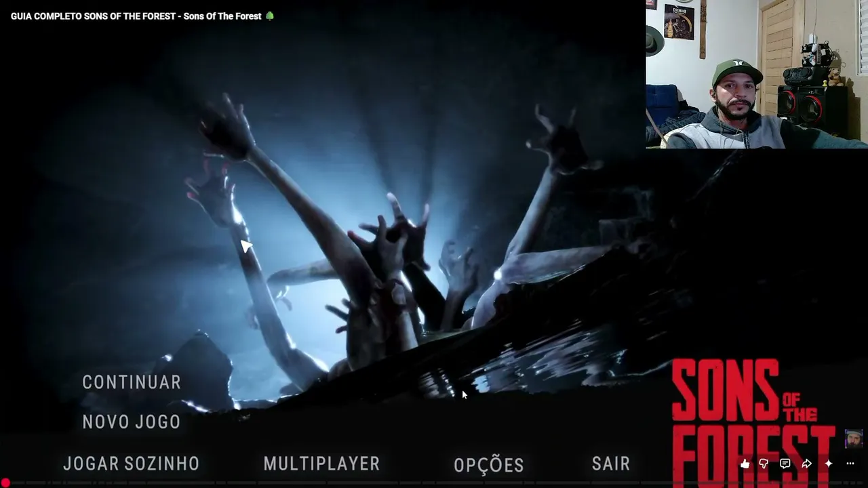Share the video using the arrow icon
Image resolution: width=868 pixels, height=488 pixels.
coord(806,464)
